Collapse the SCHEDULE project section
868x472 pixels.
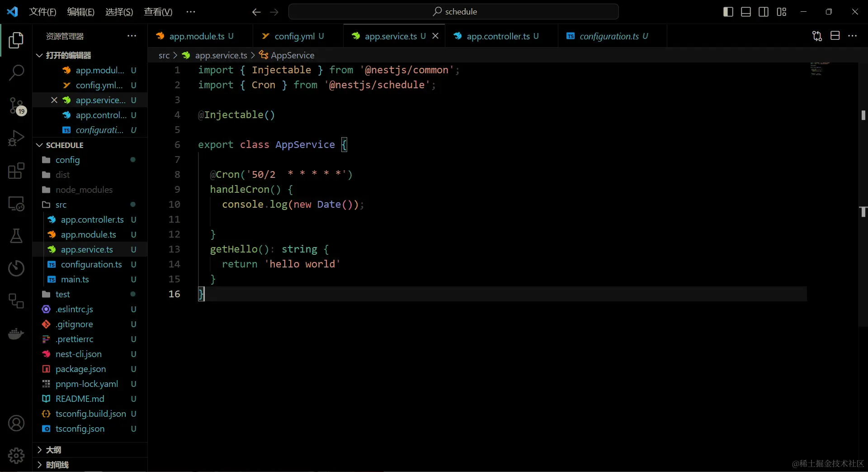tap(90, 145)
